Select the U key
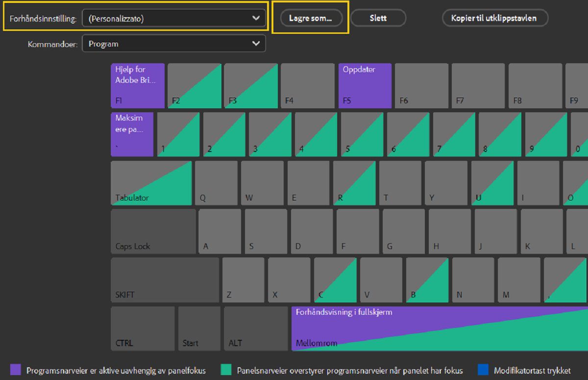588x380 pixels. (492, 183)
